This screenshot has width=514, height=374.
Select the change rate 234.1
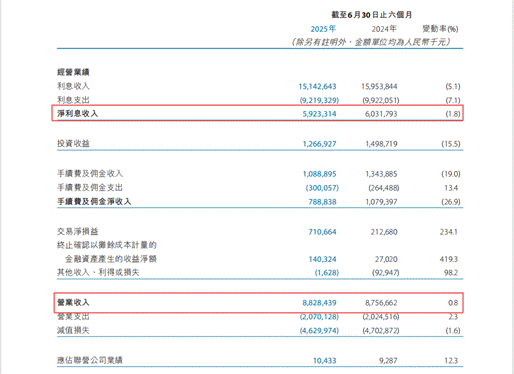click(449, 232)
